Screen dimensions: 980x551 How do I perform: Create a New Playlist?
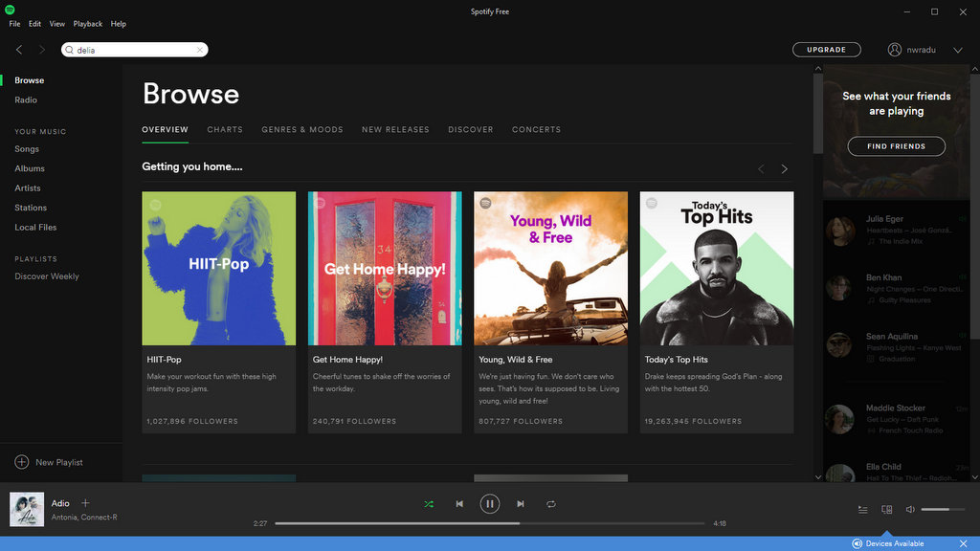[49, 462]
